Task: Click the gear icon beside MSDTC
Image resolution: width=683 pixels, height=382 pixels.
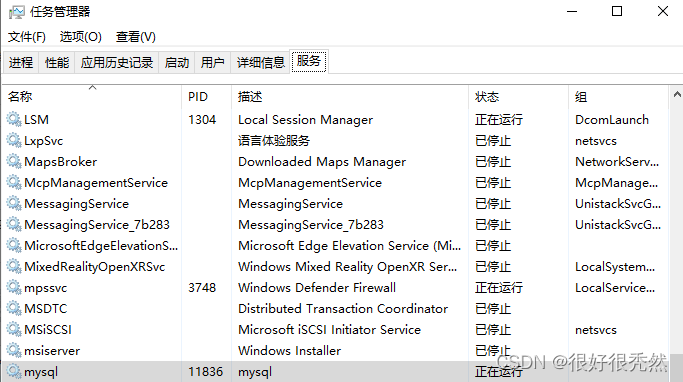Action: coord(14,308)
